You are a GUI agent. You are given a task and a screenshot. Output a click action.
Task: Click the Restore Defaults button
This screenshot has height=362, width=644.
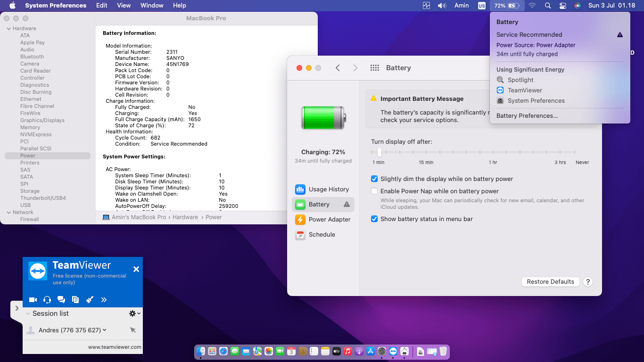(550, 282)
